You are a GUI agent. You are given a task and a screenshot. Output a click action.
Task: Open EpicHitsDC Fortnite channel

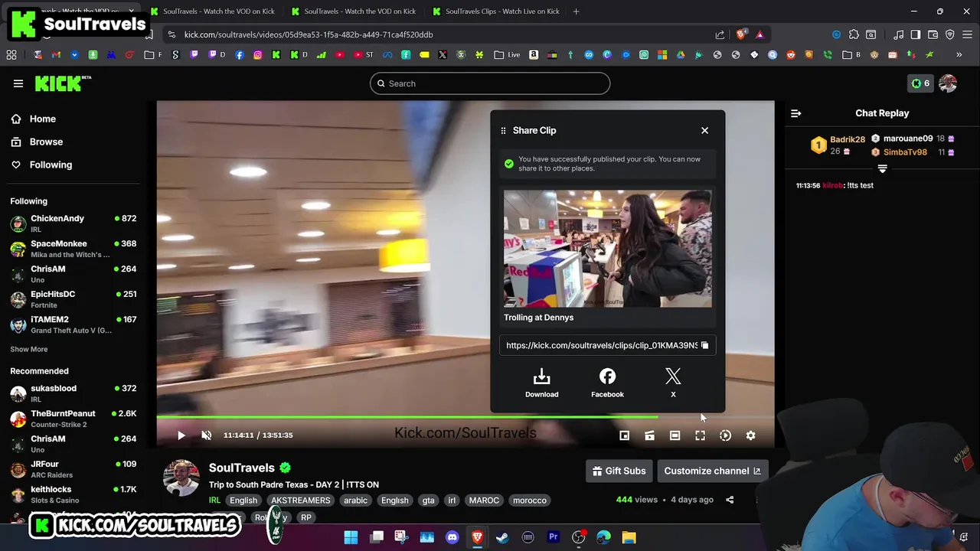tap(73, 299)
